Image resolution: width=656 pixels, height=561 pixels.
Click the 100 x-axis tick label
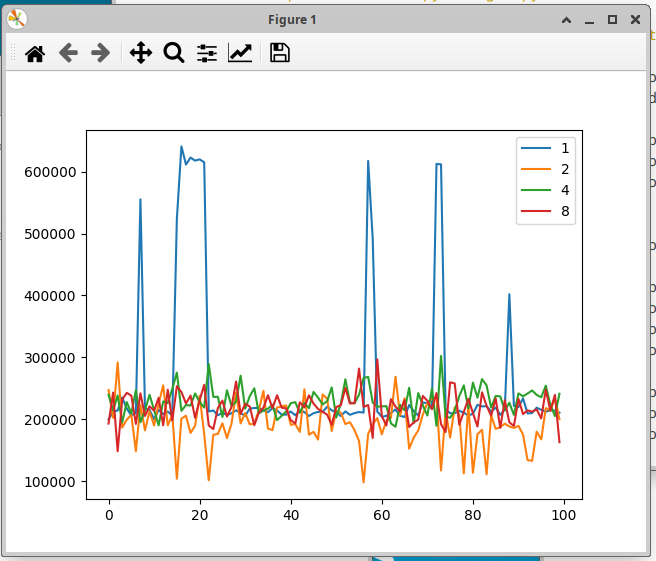coord(563,515)
